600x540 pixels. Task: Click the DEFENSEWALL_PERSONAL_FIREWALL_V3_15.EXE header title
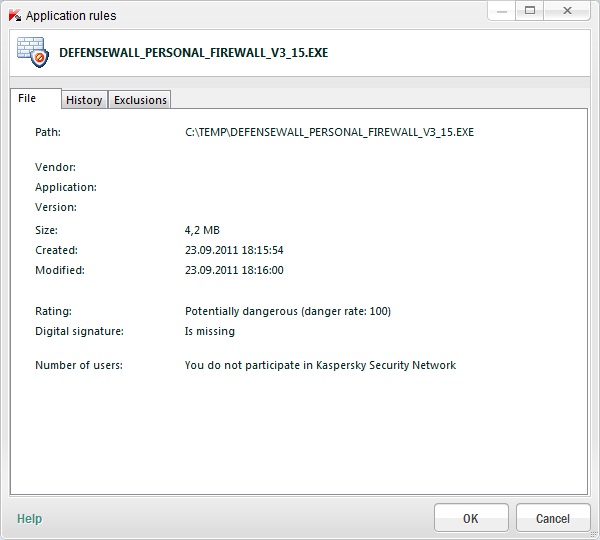click(194, 52)
